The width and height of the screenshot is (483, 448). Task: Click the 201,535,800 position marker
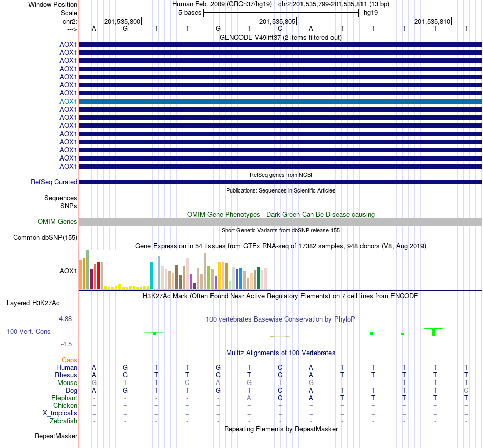click(x=122, y=21)
